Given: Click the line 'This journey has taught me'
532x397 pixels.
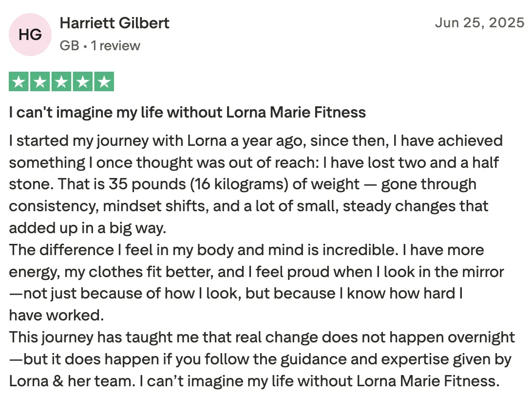Looking at the screenshot, I should [x=262, y=337].
